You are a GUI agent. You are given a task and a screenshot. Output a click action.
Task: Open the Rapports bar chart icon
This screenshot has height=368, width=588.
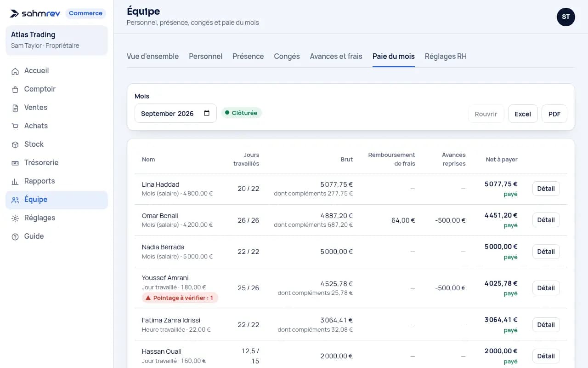(x=15, y=181)
